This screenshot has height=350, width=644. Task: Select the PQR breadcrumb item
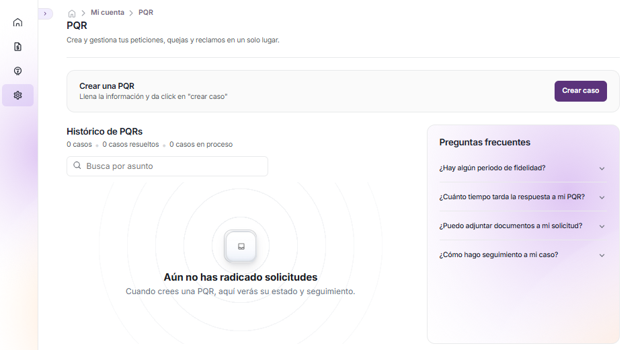(146, 12)
